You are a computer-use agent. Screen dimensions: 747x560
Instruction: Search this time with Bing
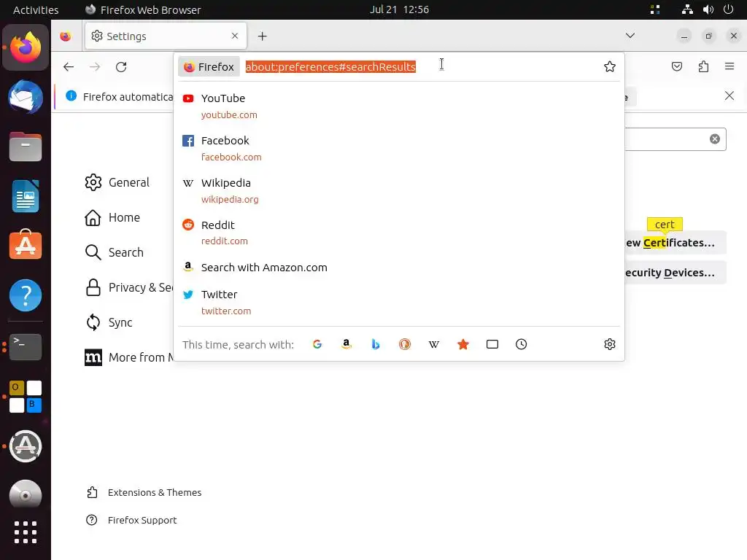click(376, 344)
